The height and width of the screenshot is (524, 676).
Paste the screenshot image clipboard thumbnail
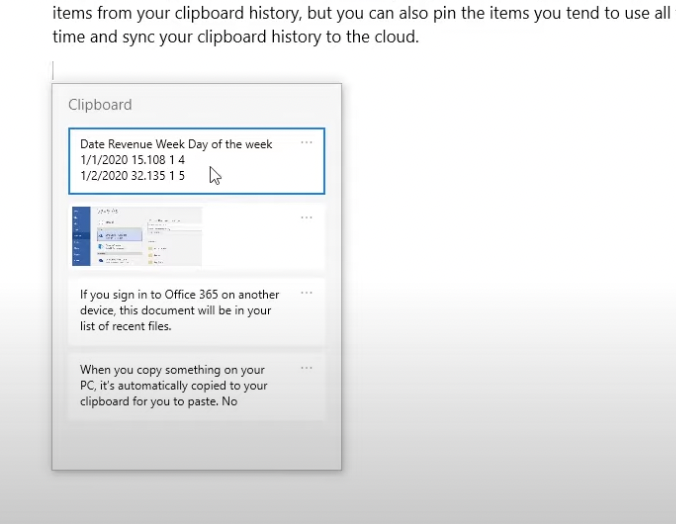[x=137, y=236]
